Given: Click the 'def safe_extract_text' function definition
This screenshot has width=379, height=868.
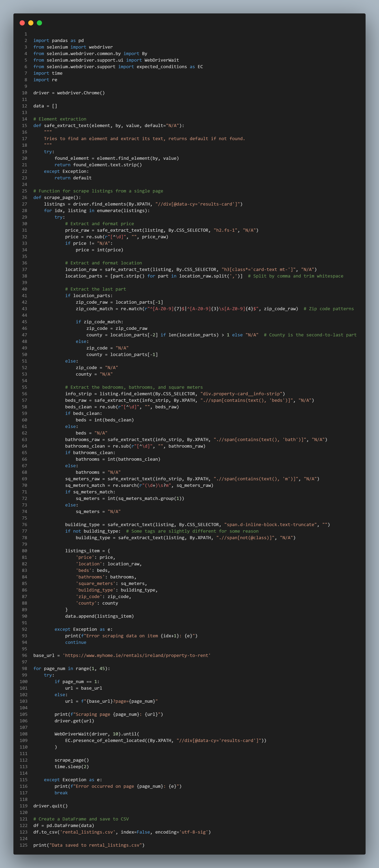Looking at the screenshot, I should pyautogui.click(x=109, y=126).
